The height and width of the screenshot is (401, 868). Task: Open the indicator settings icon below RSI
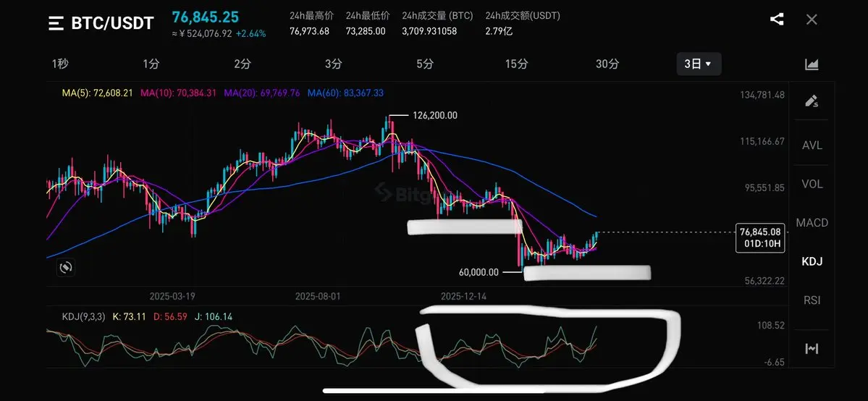pos(812,349)
